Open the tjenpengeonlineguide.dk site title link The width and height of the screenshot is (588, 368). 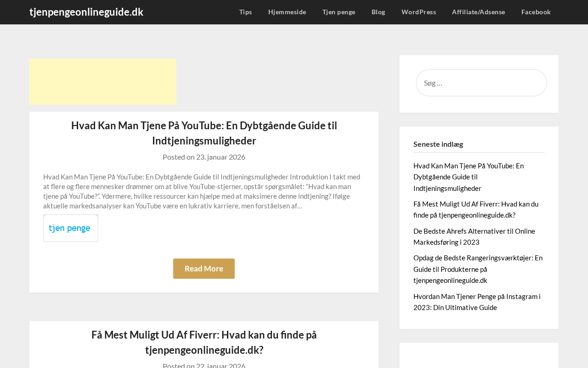[86, 12]
